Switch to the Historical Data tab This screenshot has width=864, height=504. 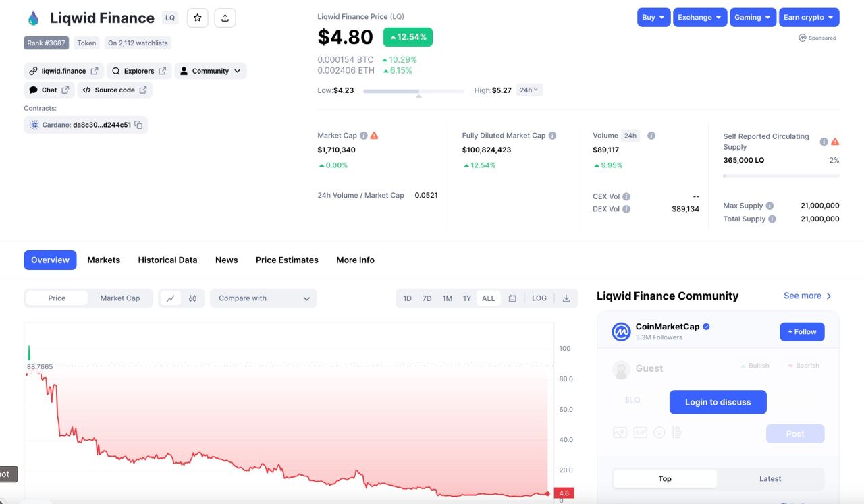point(167,260)
